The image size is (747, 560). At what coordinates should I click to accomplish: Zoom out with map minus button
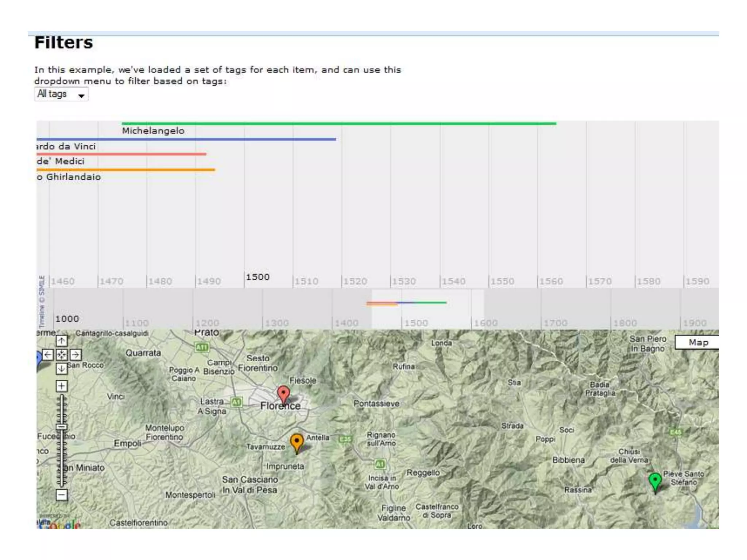61,495
